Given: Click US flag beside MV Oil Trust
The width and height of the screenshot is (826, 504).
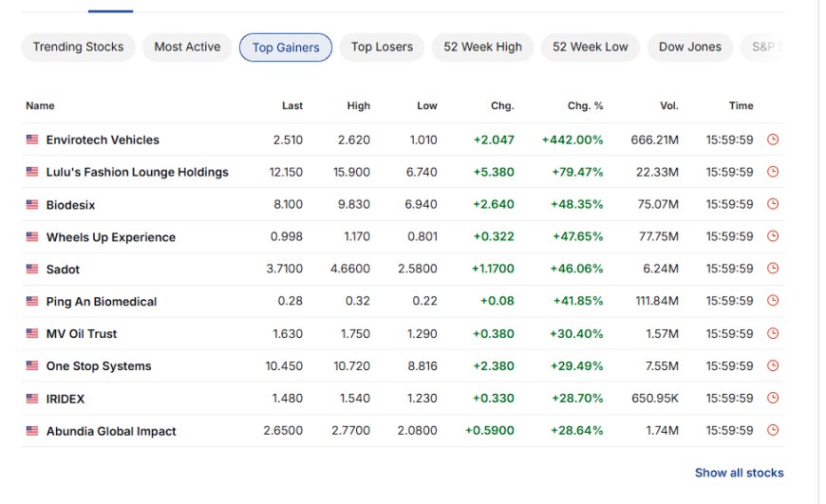Looking at the screenshot, I should click(32, 333).
